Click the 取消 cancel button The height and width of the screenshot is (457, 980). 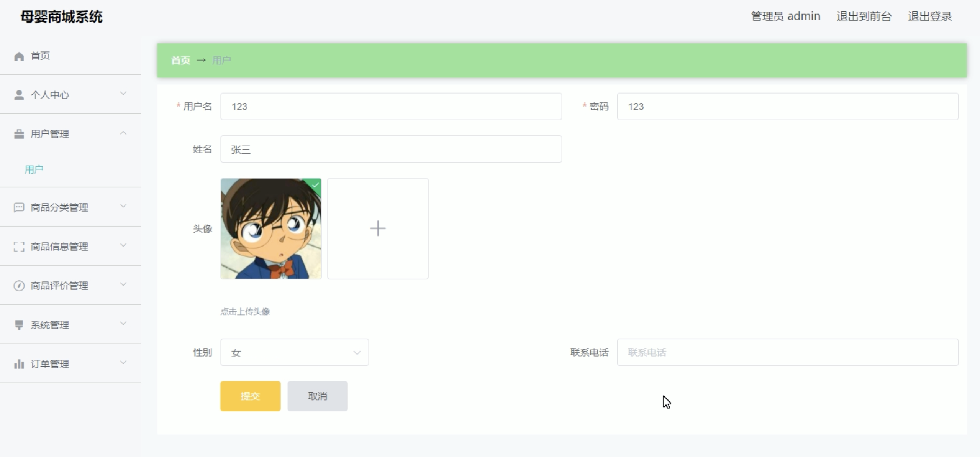coord(318,396)
